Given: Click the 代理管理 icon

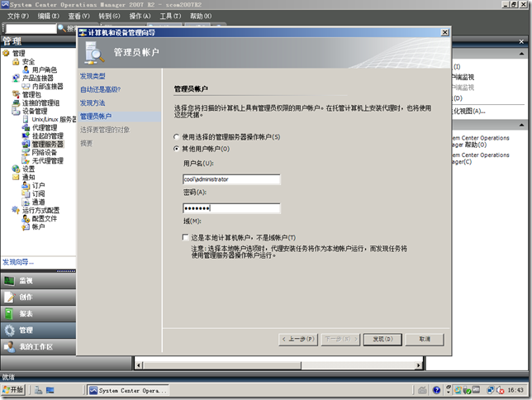Looking at the screenshot, I should [26, 127].
